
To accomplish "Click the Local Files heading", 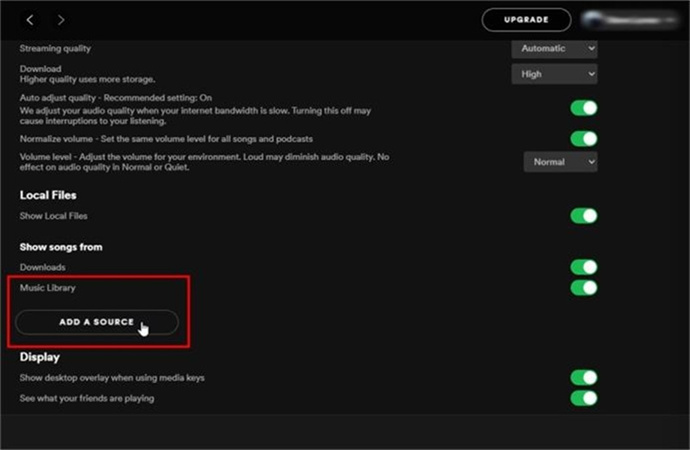I will coord(48,195).
